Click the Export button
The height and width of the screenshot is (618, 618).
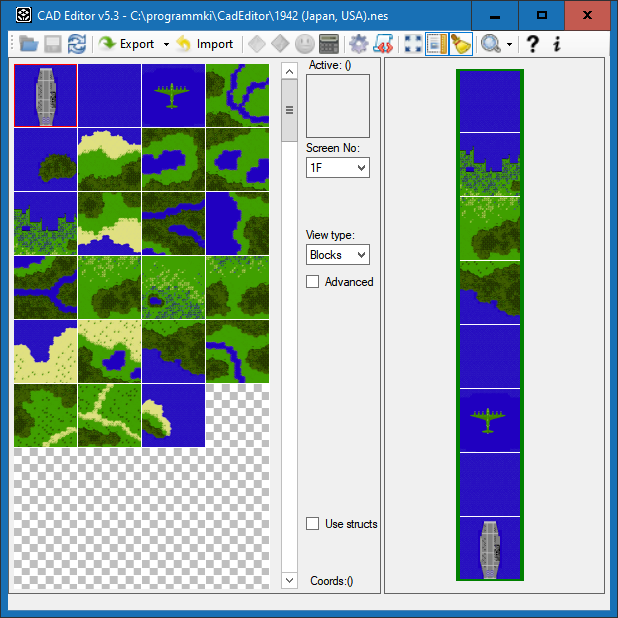pyautogui.click(x=126, y=44)
